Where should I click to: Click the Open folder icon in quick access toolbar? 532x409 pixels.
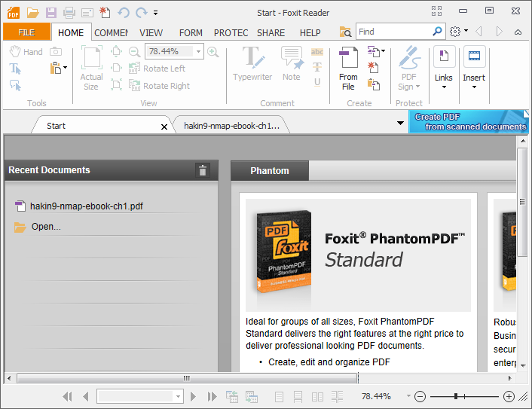pyautogui.click(x=33, y=13)
